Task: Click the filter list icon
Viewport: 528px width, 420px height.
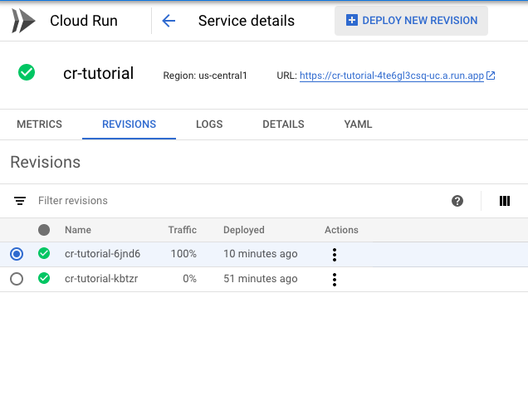Action: pyautogui.click(x=20, y=201)
